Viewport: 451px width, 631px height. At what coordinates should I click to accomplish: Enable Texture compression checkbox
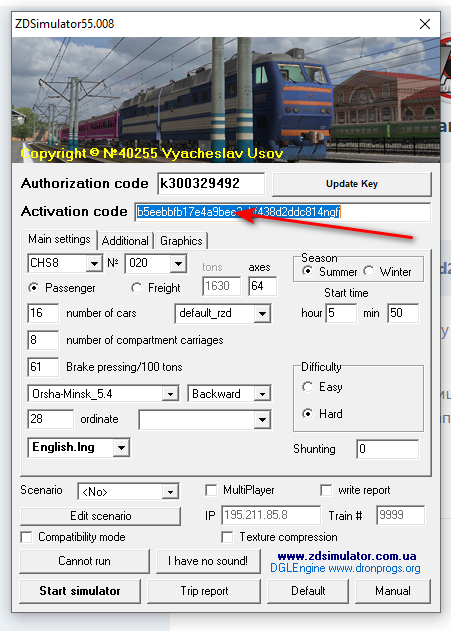click(x=227, y=537)
